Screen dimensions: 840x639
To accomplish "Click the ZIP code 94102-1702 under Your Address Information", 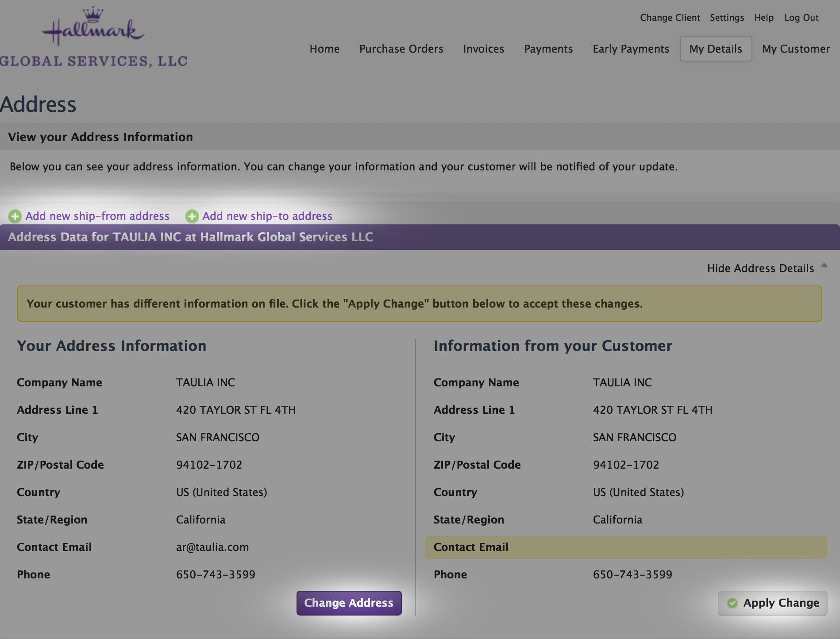I will point(209,465).
